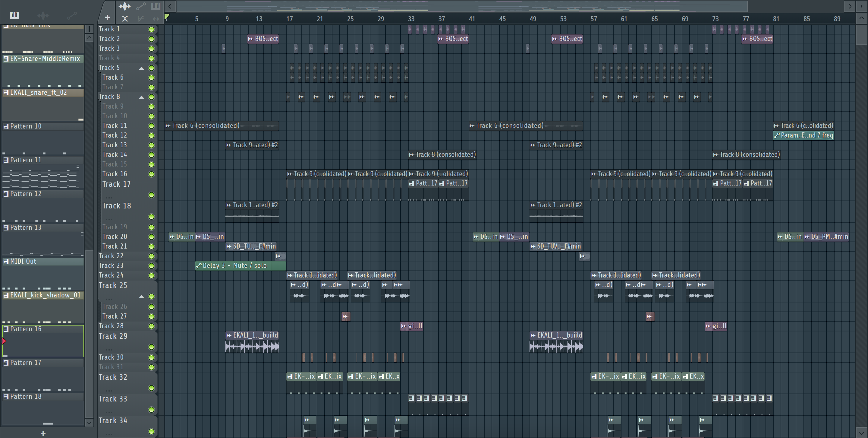Click the Track 17 name label
Viewport: 868px width, 438px height.
[116, 184]
